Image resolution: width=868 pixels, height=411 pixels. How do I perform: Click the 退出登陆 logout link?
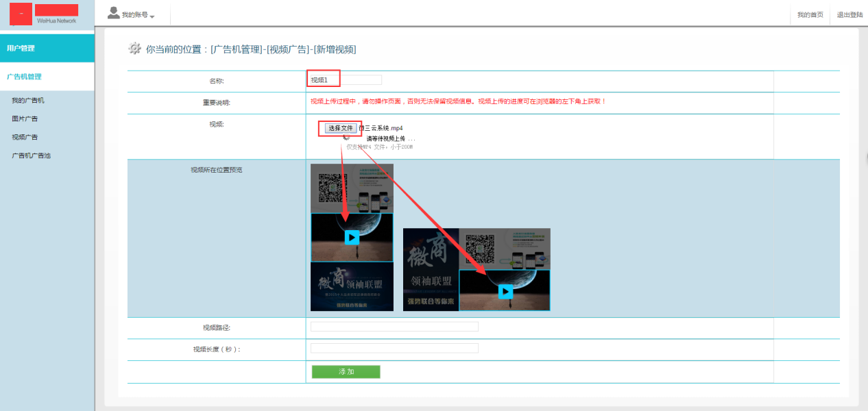pos(849,14)
